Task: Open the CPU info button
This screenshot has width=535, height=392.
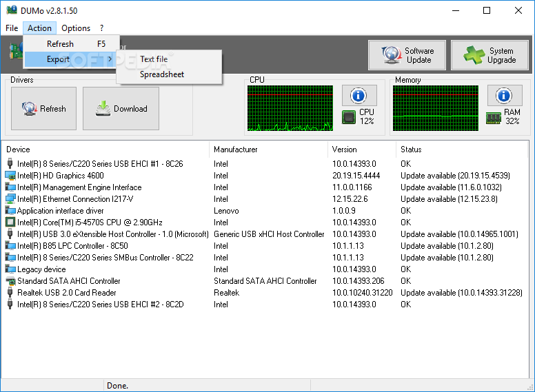Action: point(359,96)
